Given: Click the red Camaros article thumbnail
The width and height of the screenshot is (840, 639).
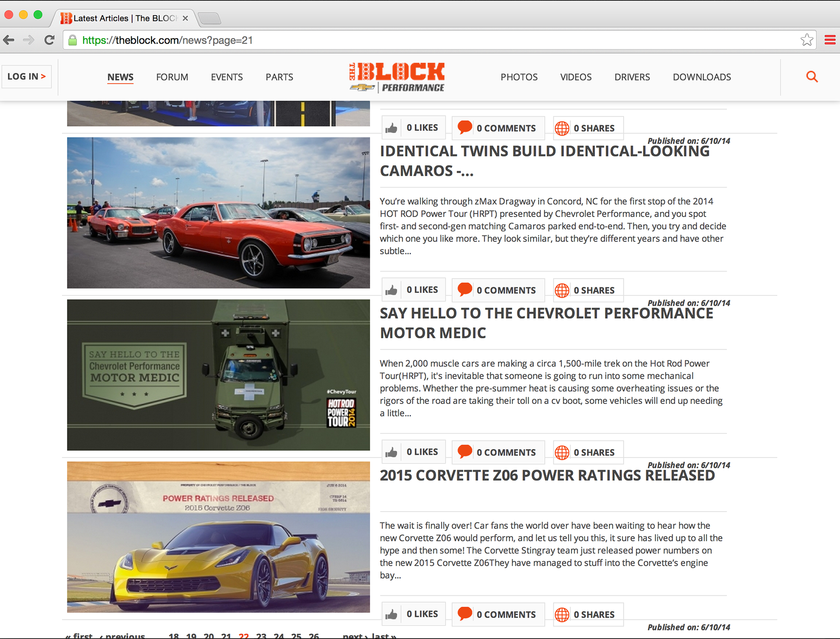Looking at the screenshot, I should (218, 213).
